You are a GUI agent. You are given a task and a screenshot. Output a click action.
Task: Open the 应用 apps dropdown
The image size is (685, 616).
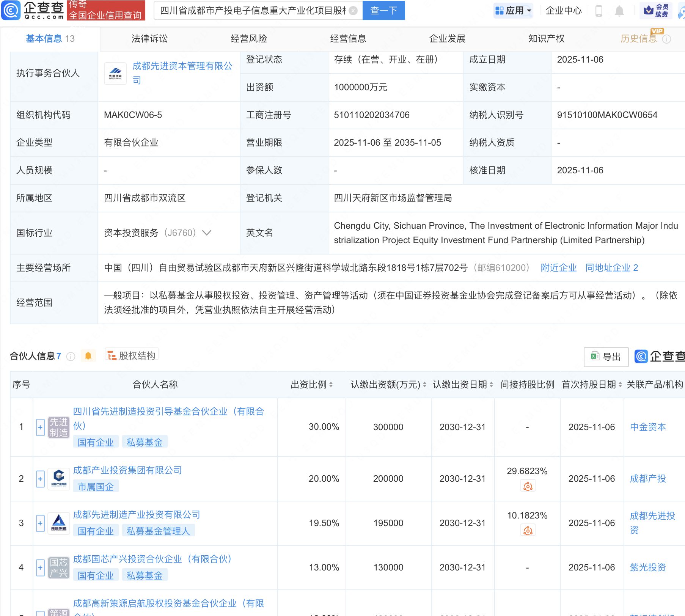click(x=513, y=11)
